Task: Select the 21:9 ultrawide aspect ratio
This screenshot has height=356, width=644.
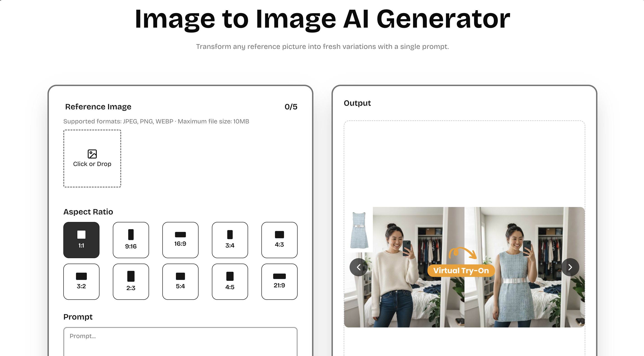Action: [x=279, y=281]
